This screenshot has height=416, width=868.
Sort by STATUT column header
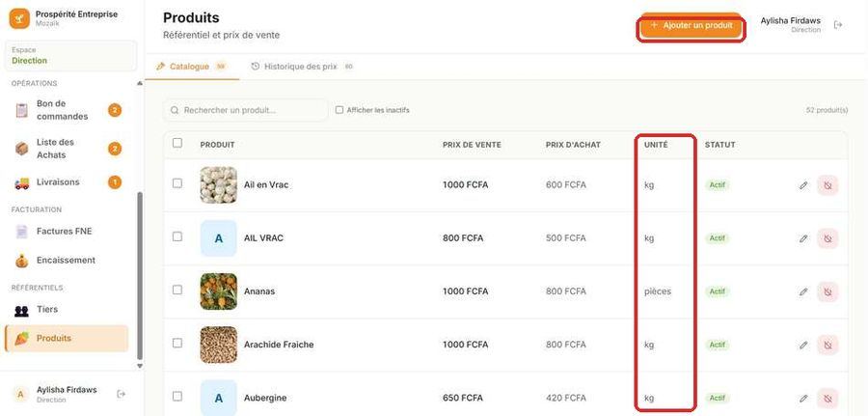pos(720,145)
